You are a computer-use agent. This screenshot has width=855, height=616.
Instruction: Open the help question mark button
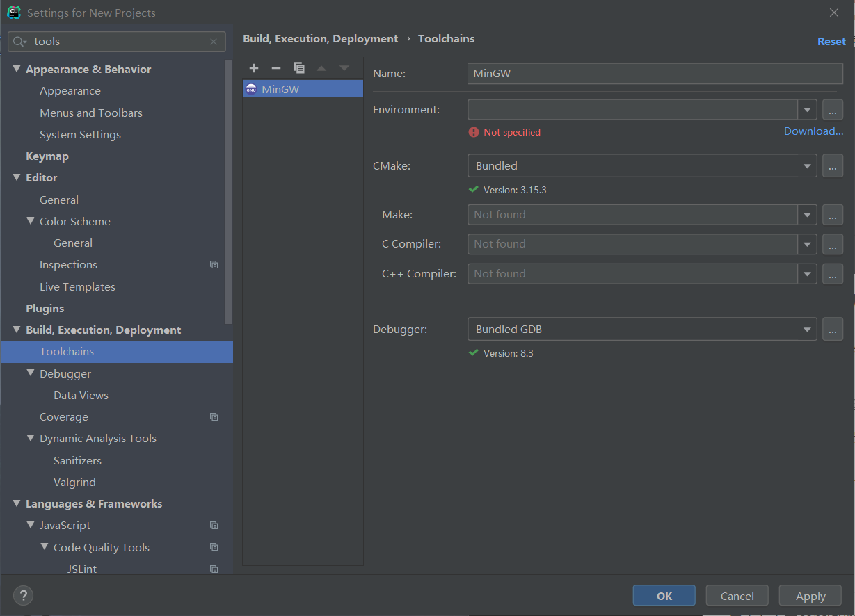pyautogui.click(x=23, y=595)
